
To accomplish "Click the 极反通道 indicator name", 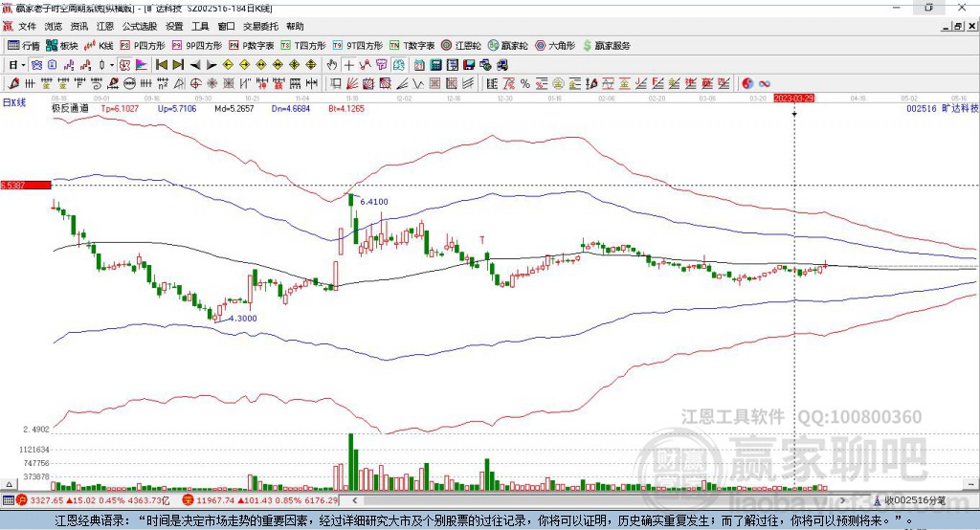I will tap(70, 108).
